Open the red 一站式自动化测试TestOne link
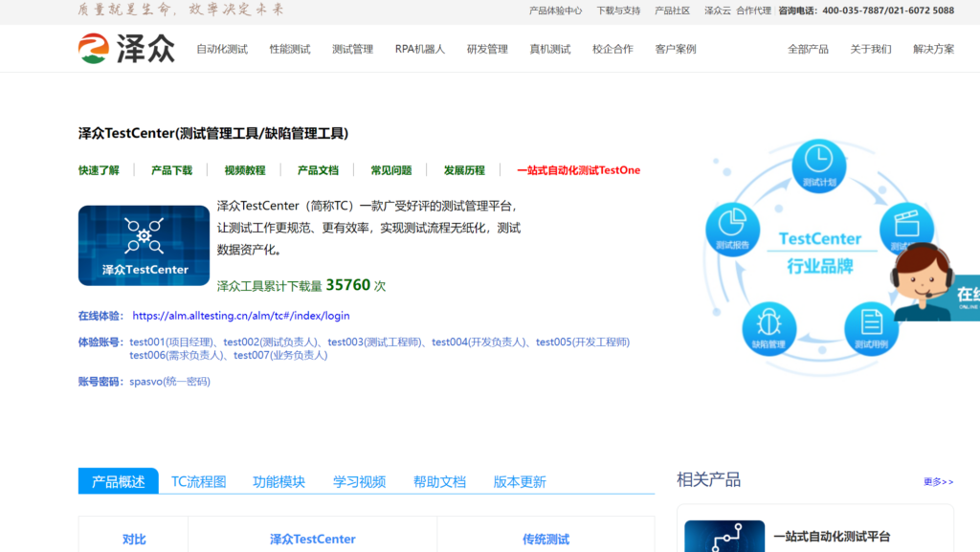 (x=579, y=170)
